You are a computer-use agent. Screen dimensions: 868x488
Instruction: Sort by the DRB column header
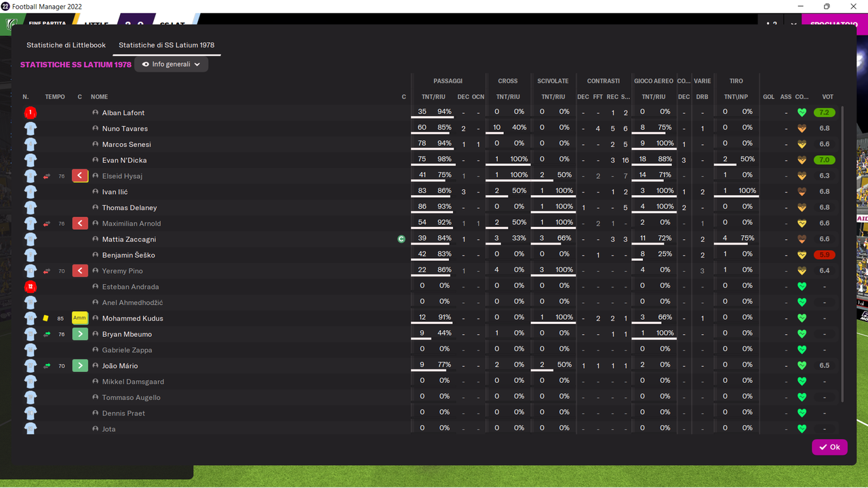703,97
